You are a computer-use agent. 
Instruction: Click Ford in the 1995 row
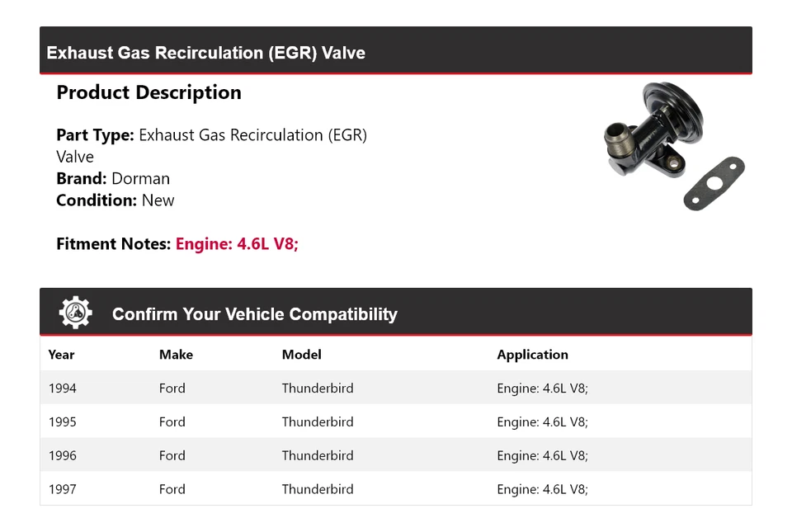pos(172,422)
